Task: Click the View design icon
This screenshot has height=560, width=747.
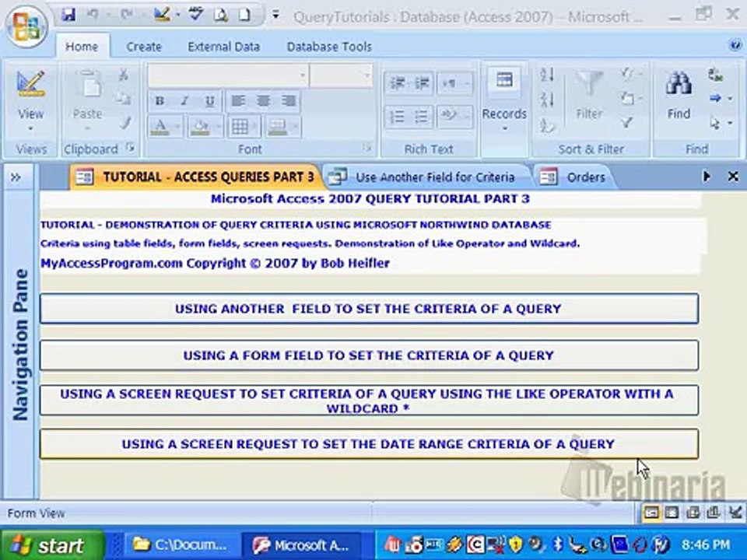Action: [30, 84]
